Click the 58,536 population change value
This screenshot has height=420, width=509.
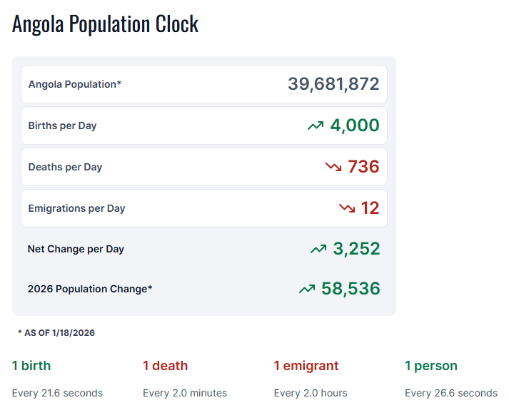pos(351,289)
